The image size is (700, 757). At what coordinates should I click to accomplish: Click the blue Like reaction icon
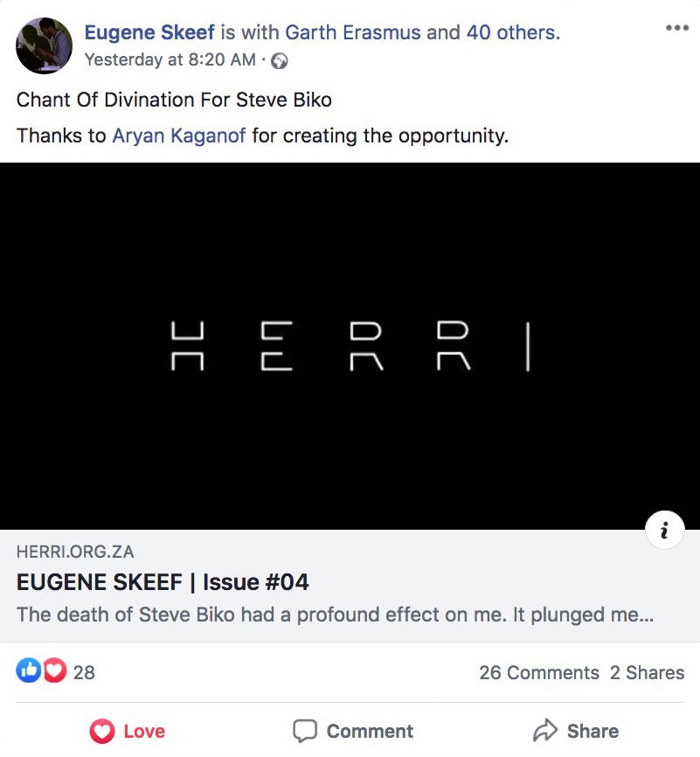29,670
